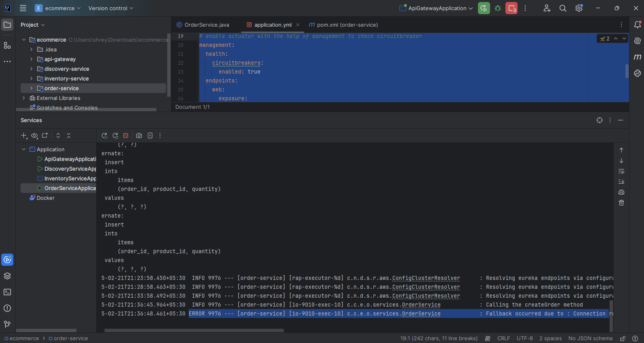Screen dimensions: 644x343
Task: Open the ecommerce project dropdown
Action: (x=58, y=8)
